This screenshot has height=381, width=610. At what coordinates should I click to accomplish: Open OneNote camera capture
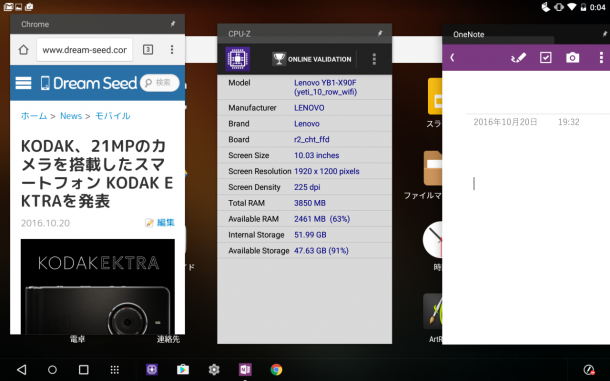pyautogui.click(x=573, y=58)
